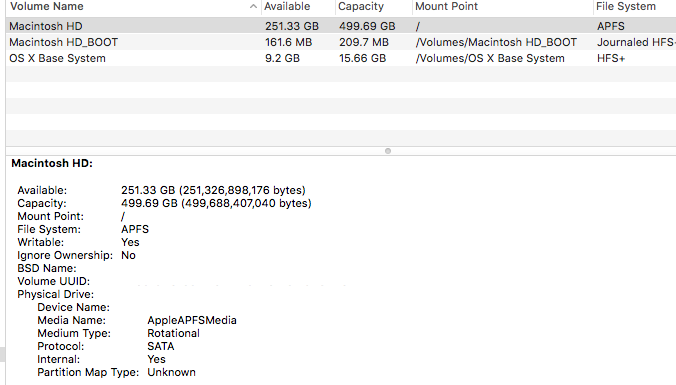Image resolution: width=676 pixels, height=385 pixels.
Task: Toggle the Volume Name sort arrow
Action: (x=254, y=6)
